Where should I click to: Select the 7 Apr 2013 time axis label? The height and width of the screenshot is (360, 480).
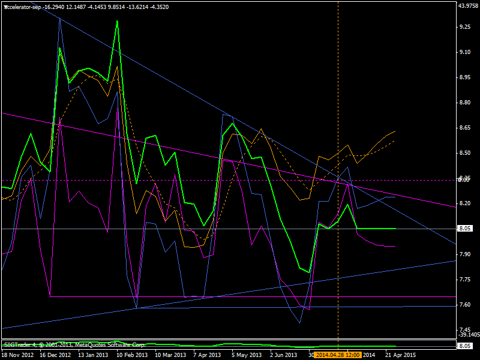[x=207, y=355]
